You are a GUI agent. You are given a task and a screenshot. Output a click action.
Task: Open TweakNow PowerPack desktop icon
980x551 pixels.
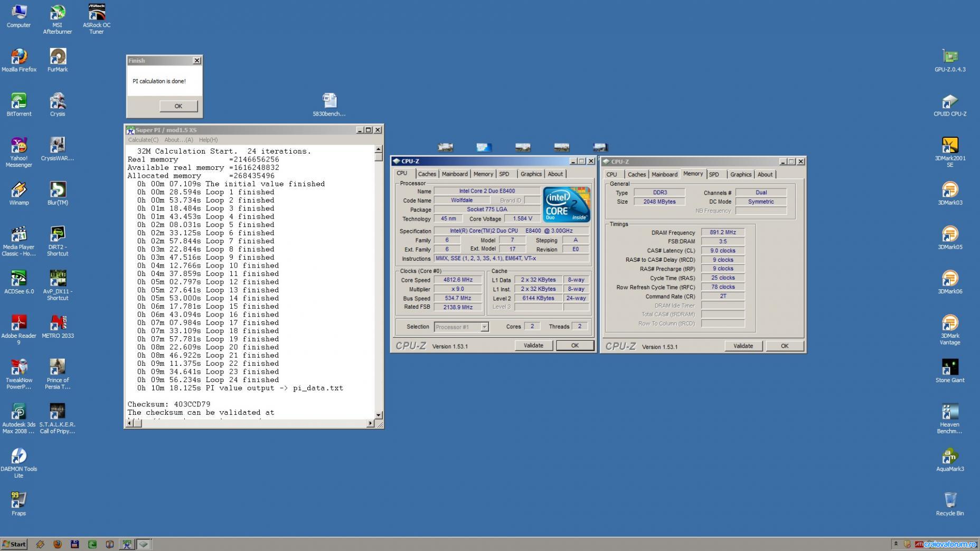pos(19,374)
